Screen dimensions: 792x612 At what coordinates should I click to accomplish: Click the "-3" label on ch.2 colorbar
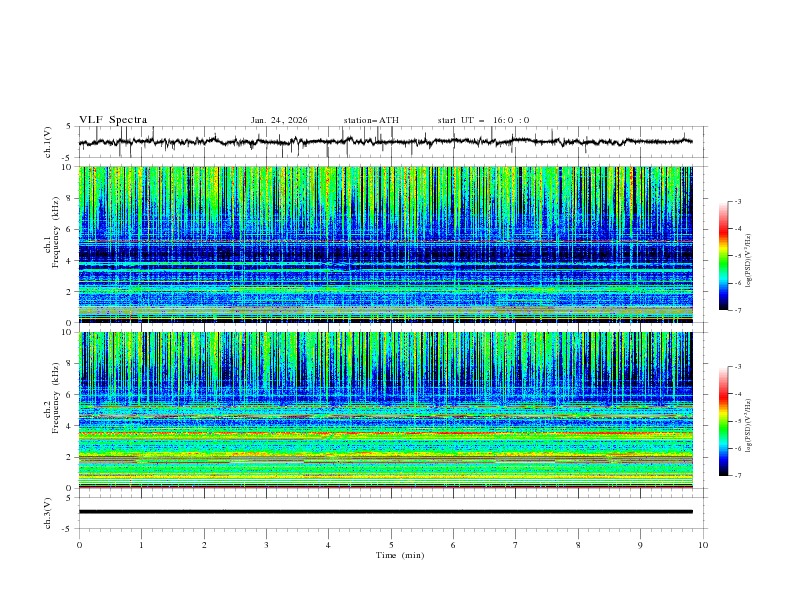(x=738, y=367)
